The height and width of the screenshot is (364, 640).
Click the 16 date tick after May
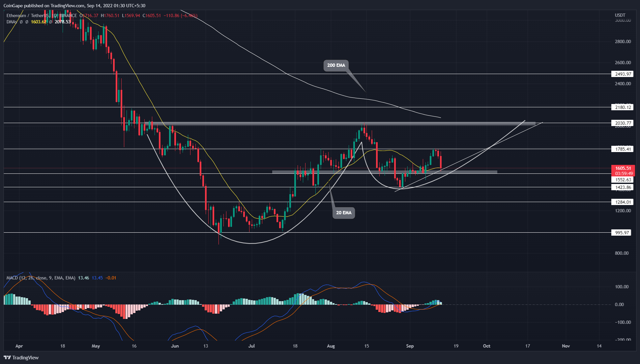pos(134,346)
